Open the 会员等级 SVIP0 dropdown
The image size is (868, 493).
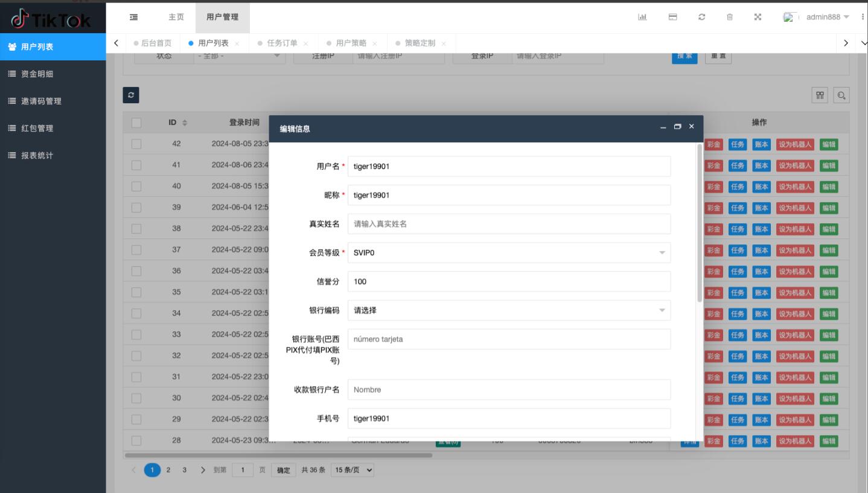509,253
